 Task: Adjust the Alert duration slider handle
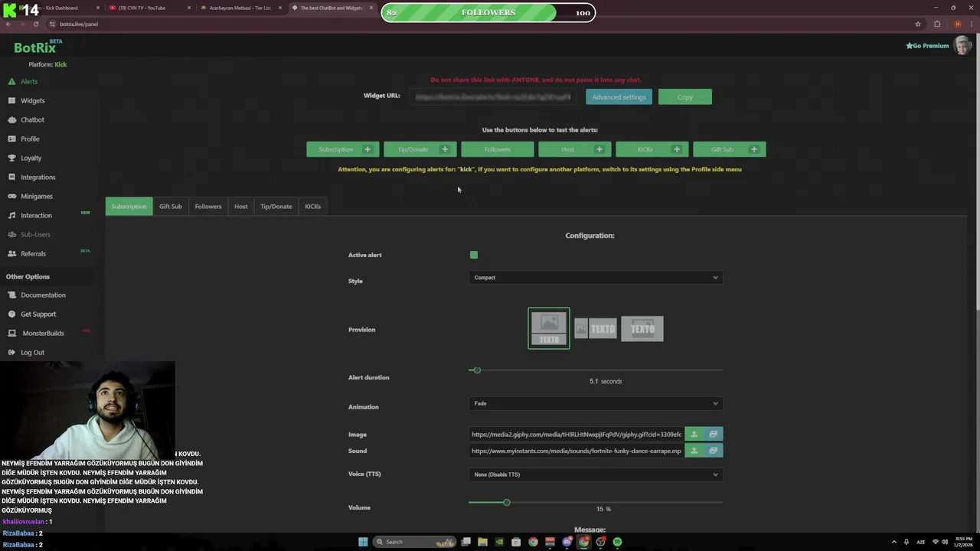point(477,370)
